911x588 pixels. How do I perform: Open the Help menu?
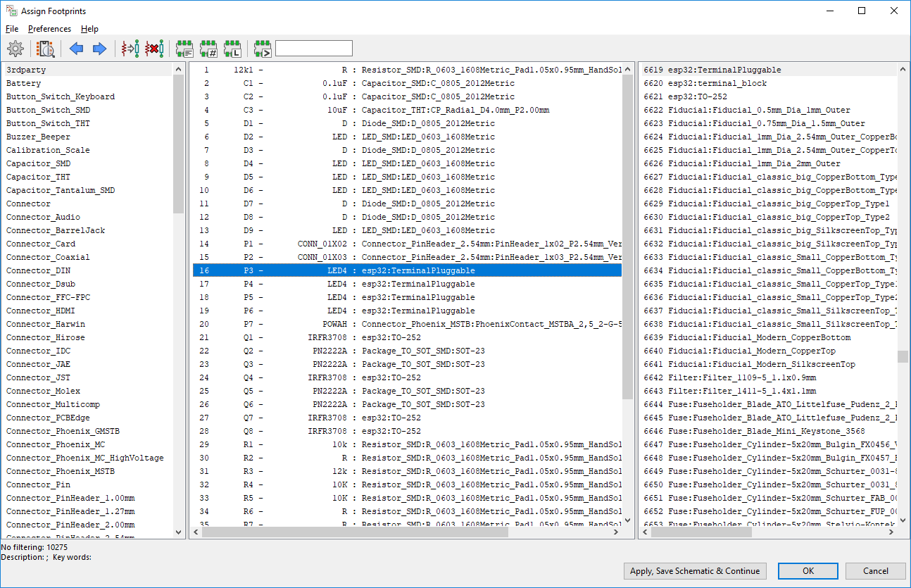(x=89, y=29)
